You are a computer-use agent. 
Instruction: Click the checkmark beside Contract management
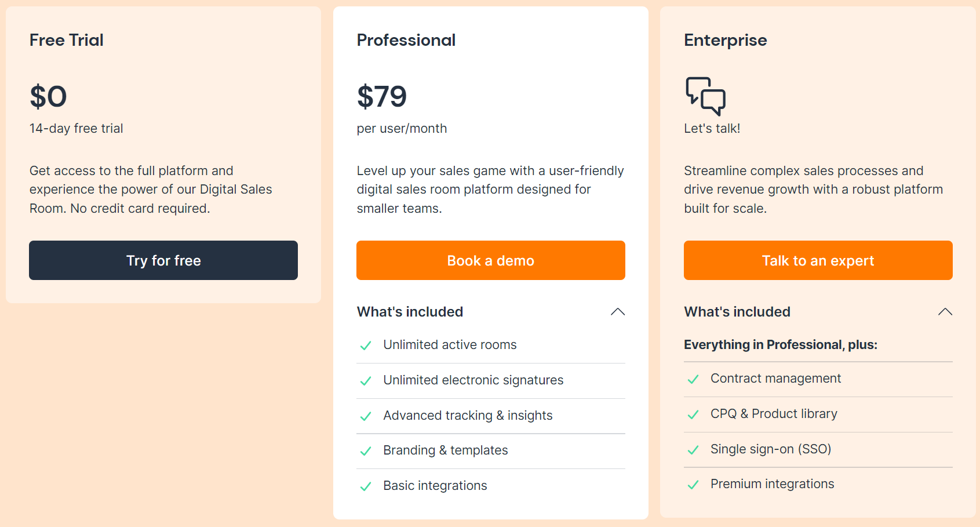[x=693, y=379]
